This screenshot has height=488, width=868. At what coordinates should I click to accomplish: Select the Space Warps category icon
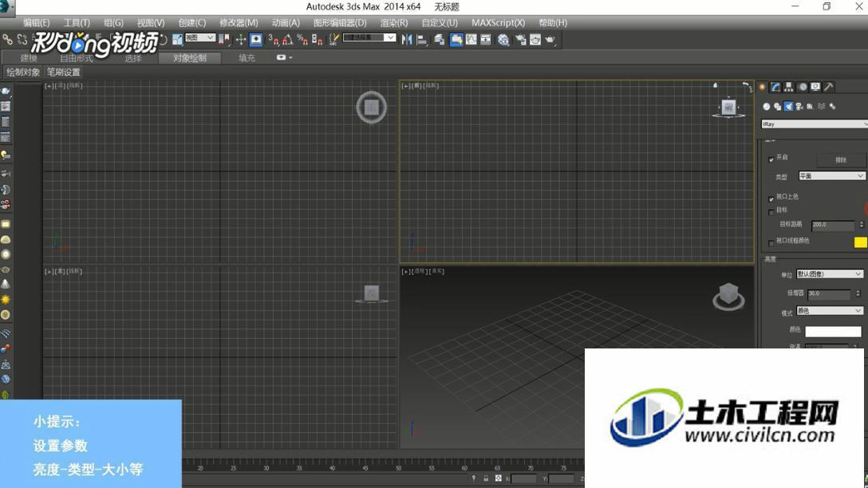(x=822, y=106)
